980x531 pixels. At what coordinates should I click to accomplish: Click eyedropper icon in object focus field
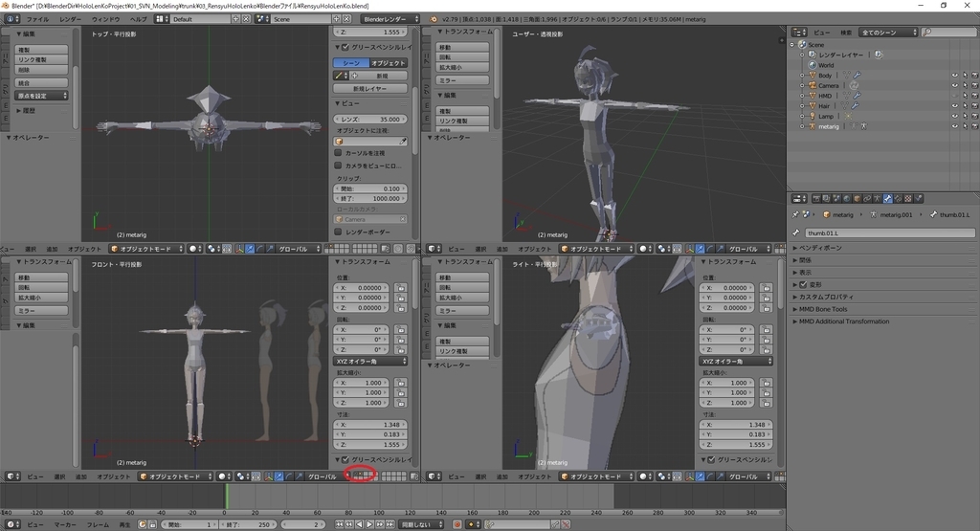point(403,142)
